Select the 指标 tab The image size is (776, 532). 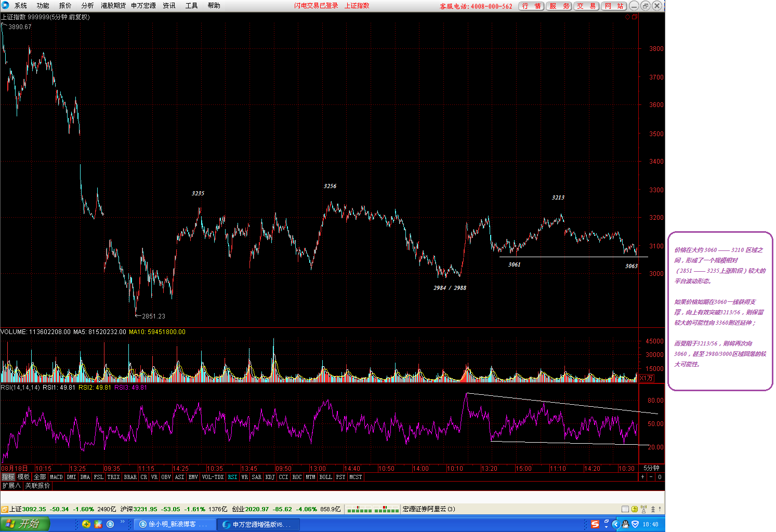pos(8,477)
